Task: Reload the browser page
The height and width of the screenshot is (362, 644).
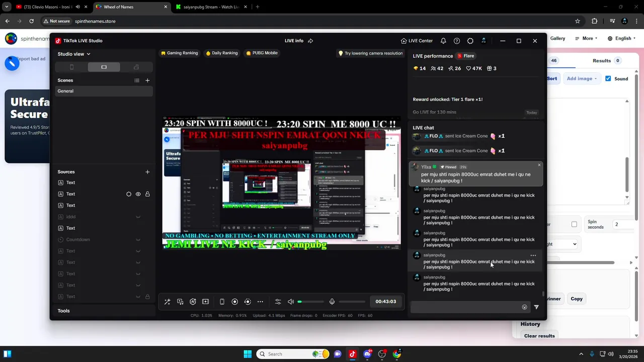Action: pos(31,21)
